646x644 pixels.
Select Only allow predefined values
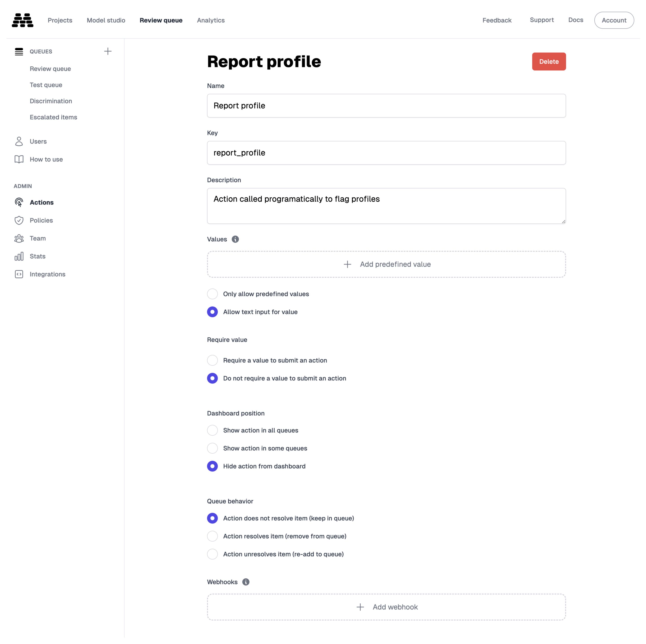click(212, 294)
